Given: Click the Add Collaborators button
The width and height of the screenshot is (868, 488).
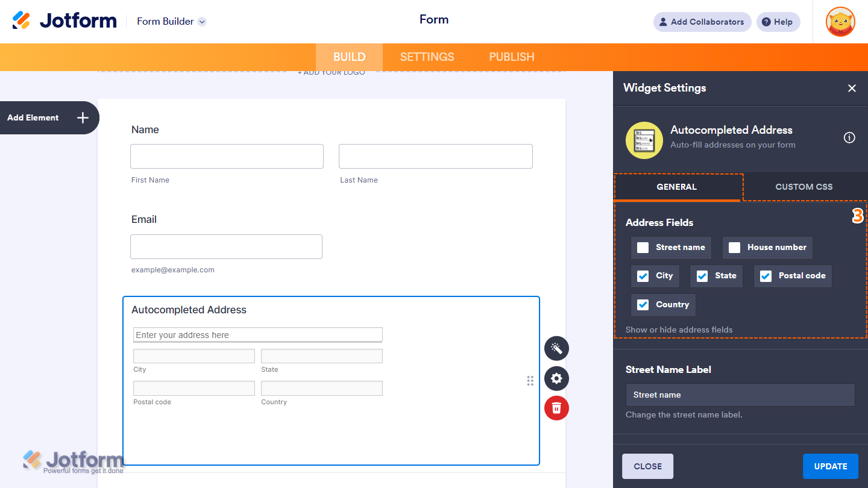Looking at the screenshot, I should click(x=702, y=22).
